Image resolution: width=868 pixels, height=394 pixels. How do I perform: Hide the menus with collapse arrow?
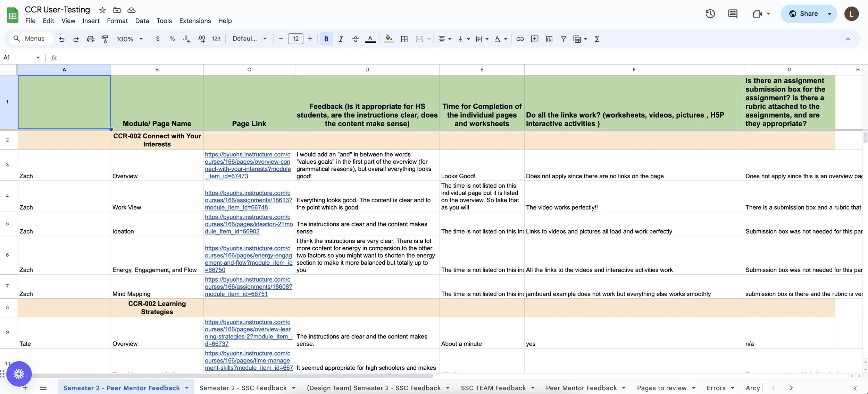[848, 39]
